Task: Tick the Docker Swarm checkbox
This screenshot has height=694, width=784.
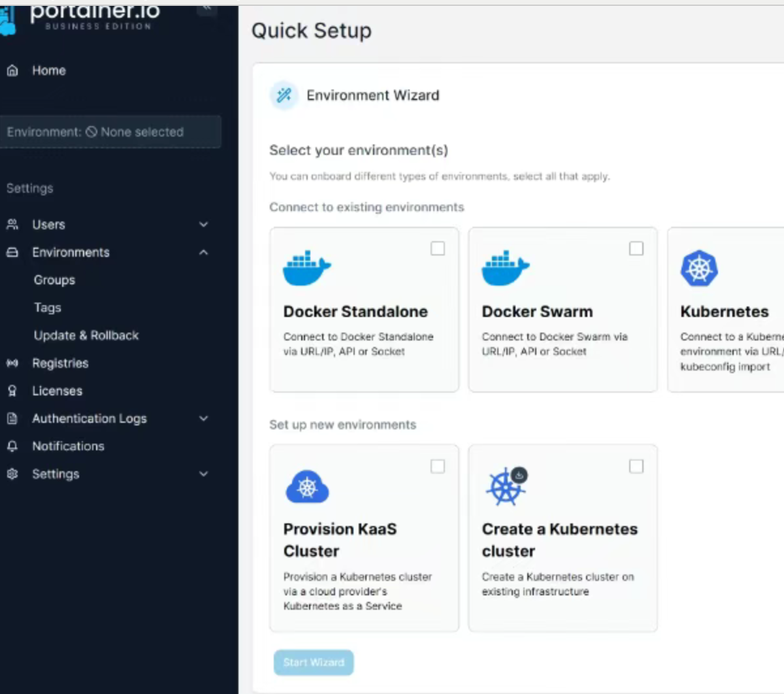Action: tap(636, 248)
